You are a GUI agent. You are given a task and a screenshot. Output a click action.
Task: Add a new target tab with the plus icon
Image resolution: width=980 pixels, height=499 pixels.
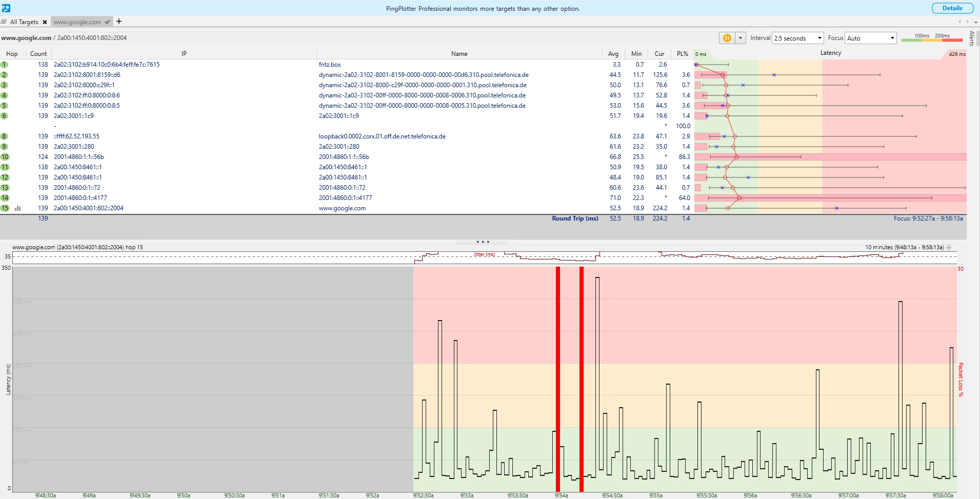click(119, 22)
